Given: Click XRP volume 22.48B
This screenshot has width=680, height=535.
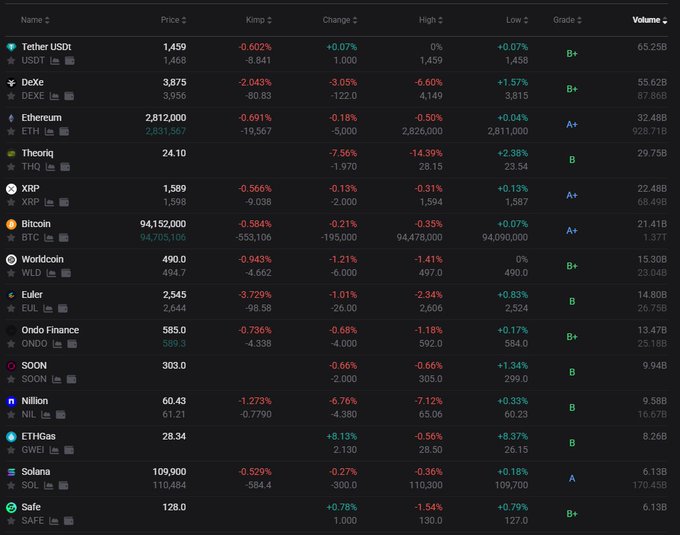Looking at the screenshot, I should pos(652,189).
